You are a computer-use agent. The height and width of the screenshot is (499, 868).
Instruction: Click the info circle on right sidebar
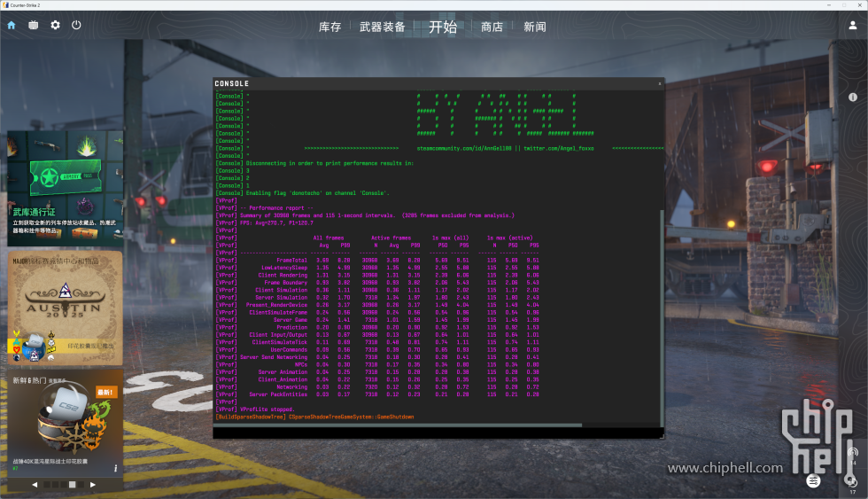click(x=853, y=97)
